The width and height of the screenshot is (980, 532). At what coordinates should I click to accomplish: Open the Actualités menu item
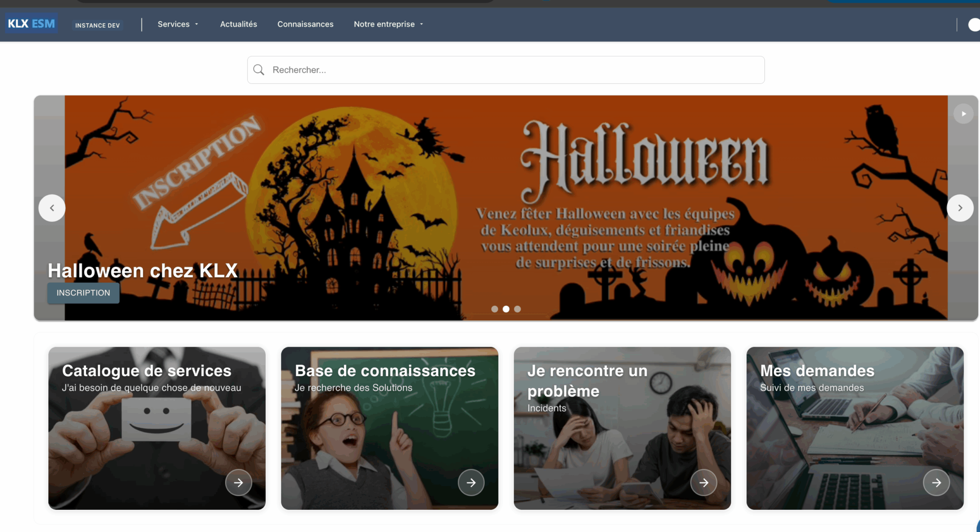238,24
